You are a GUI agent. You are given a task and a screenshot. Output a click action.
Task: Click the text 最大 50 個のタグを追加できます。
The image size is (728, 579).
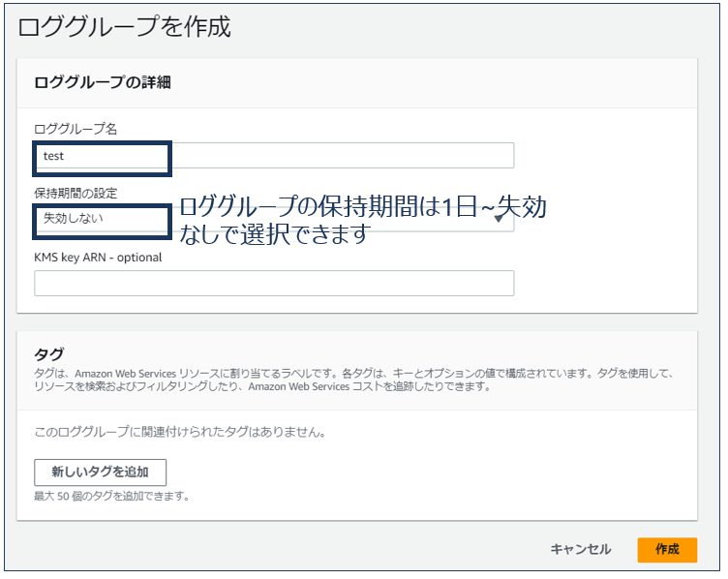point(112,497)
